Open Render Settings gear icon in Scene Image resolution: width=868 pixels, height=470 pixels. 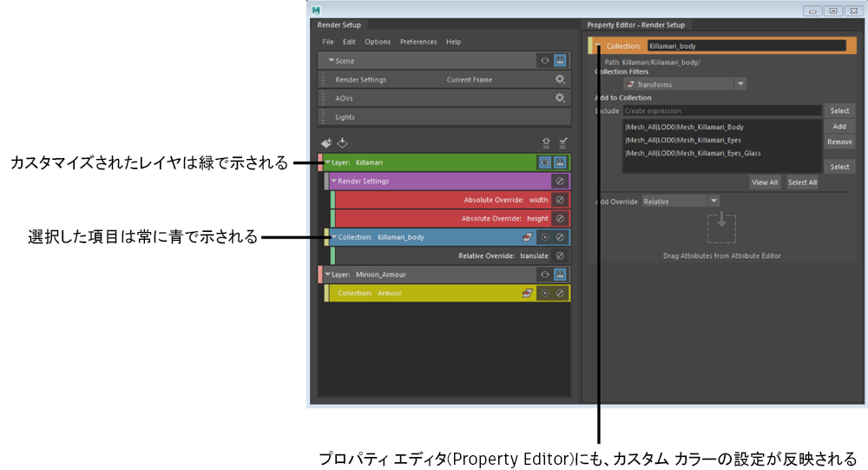coord(560,79)
